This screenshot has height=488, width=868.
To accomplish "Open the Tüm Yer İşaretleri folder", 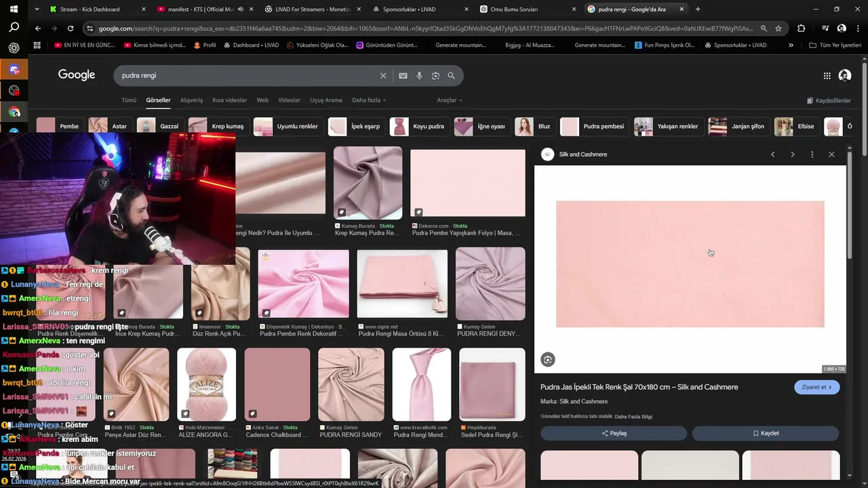I will 835,45.
